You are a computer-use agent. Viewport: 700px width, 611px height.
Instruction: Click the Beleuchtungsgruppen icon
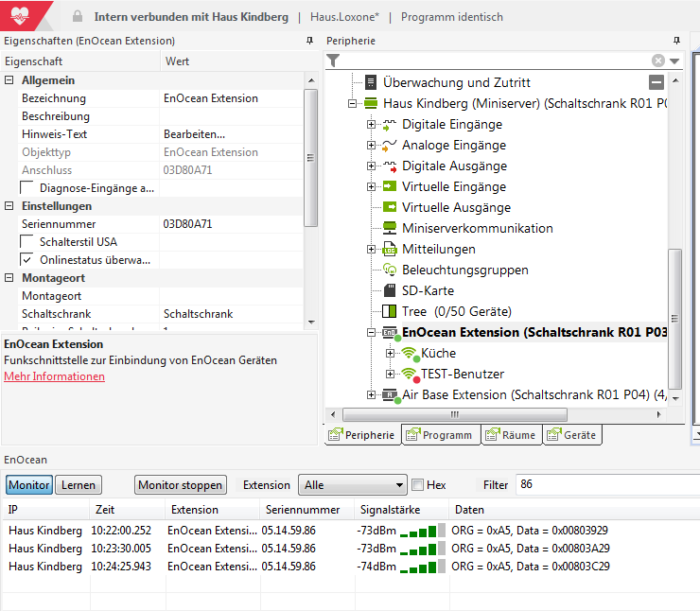pyautogui.click(x=388, y=270)
